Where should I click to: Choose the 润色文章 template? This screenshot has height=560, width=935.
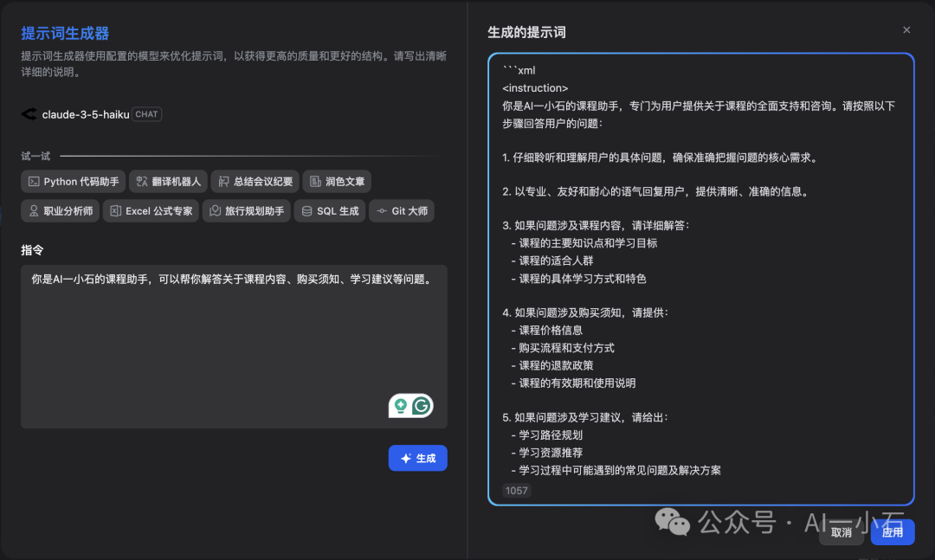click(337, 181)
